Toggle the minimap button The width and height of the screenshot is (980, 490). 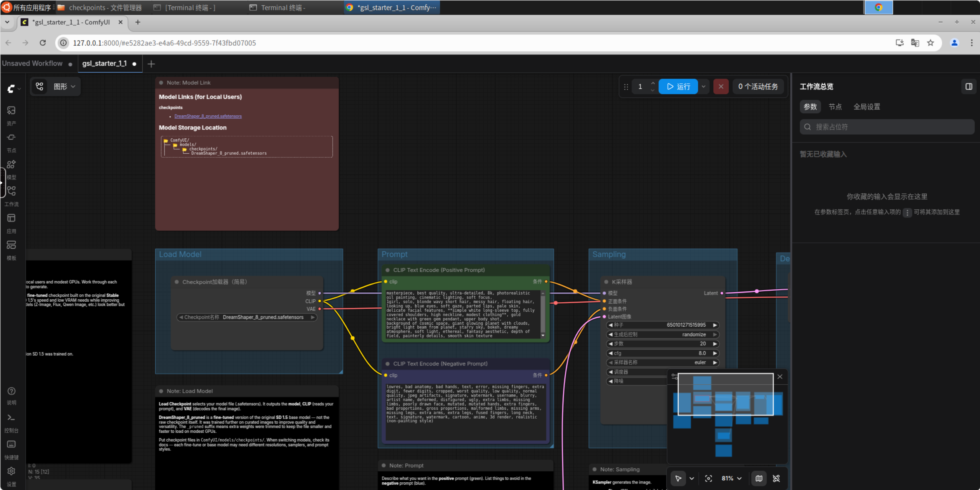[x=759, y=478]
